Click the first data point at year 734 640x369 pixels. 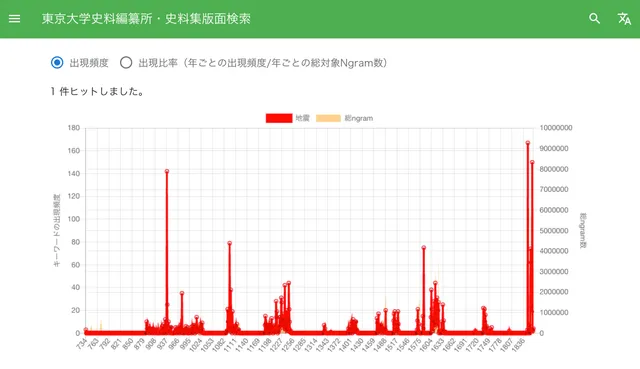click(x=86, y=329)
